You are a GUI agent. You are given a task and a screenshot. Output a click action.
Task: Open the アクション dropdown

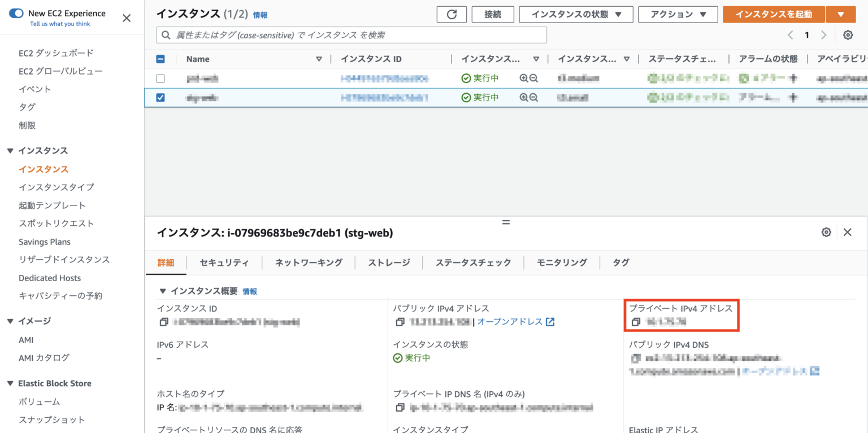pyautogui.click(x=678, y=14)
